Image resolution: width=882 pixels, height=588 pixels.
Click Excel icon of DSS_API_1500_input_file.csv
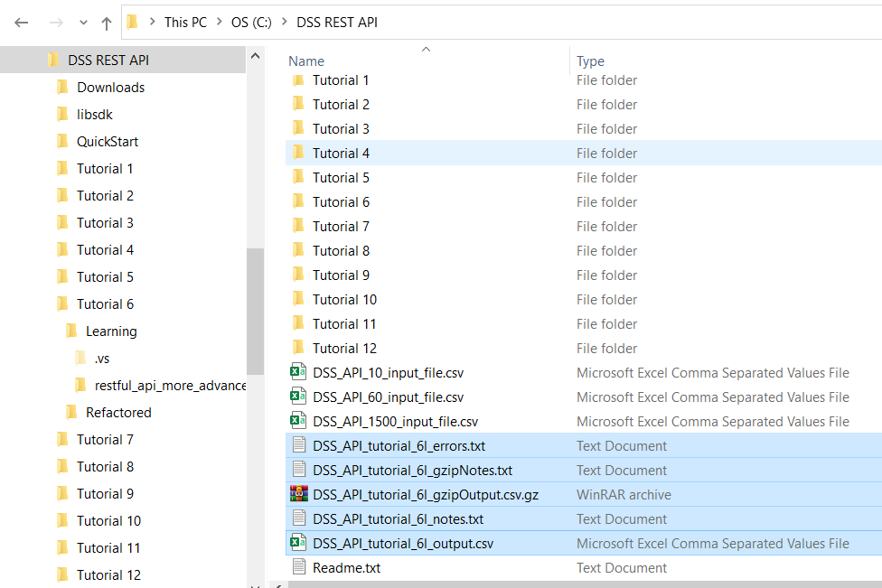coord(298,421)
